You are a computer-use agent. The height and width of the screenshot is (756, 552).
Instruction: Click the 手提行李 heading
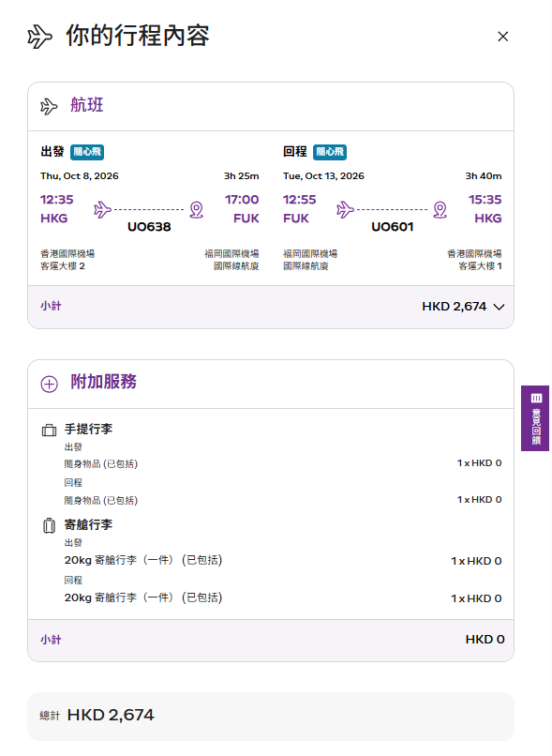pyautogui.click(x=89, y=429)
